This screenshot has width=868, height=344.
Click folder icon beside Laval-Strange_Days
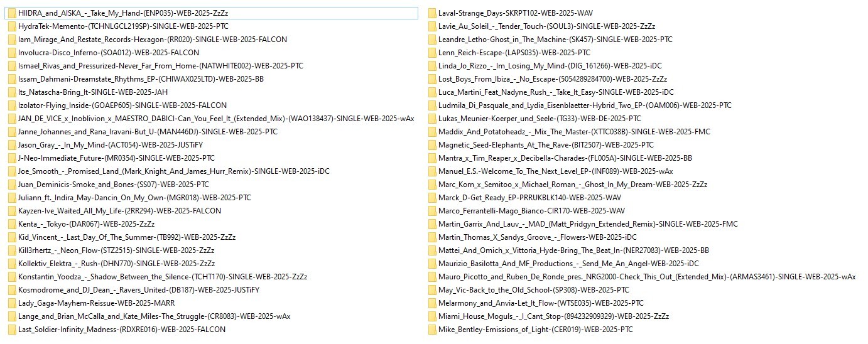click(432, 13)
